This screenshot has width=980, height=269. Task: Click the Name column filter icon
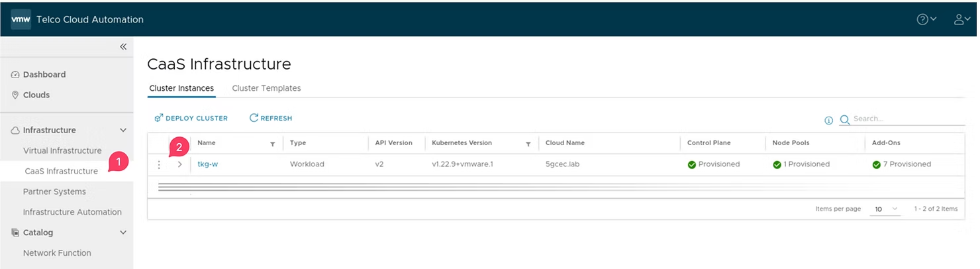pyautogui.click(x=272, y=144)
